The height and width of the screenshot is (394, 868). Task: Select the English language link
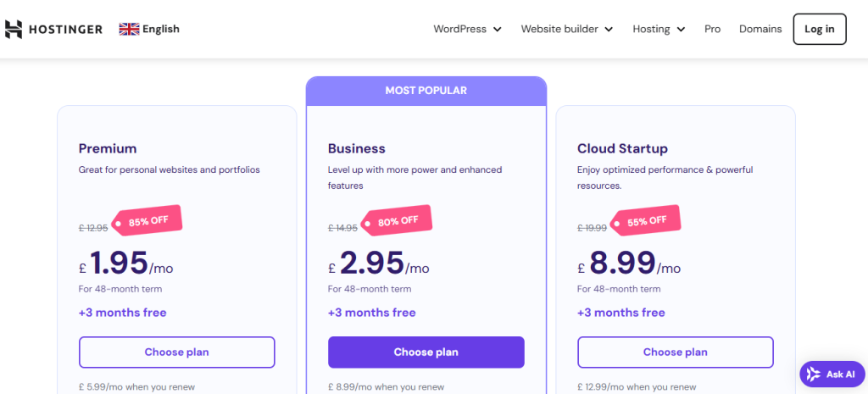pyautogui.click(x=161, y=29)
